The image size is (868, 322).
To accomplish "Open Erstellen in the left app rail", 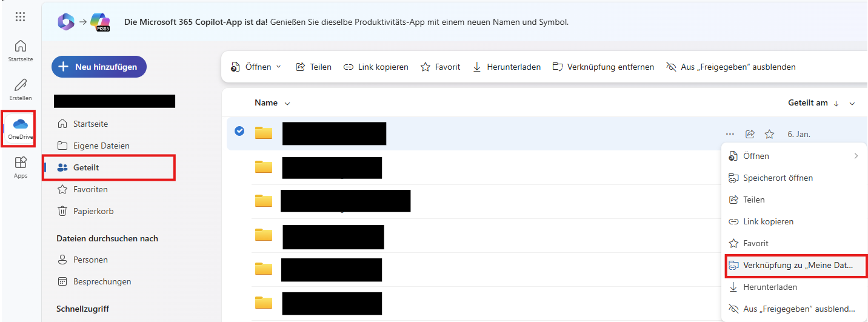I will pyautogui.click(x=21, y=89).
